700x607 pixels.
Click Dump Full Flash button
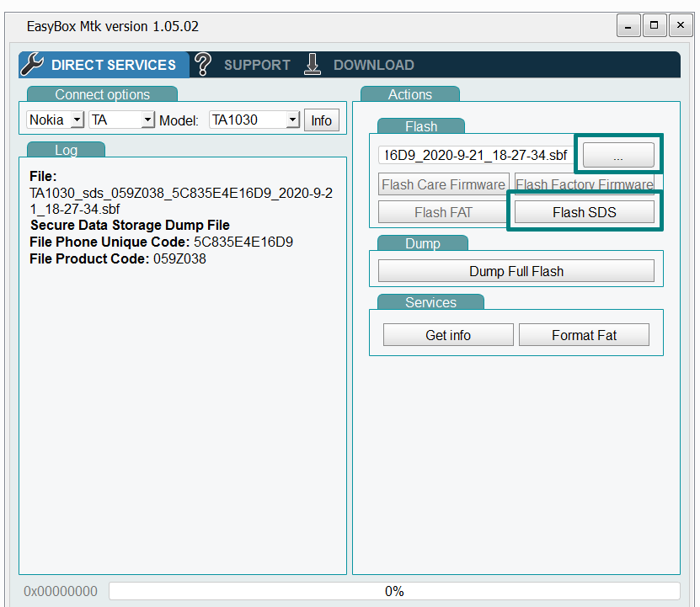click(516, 271)
